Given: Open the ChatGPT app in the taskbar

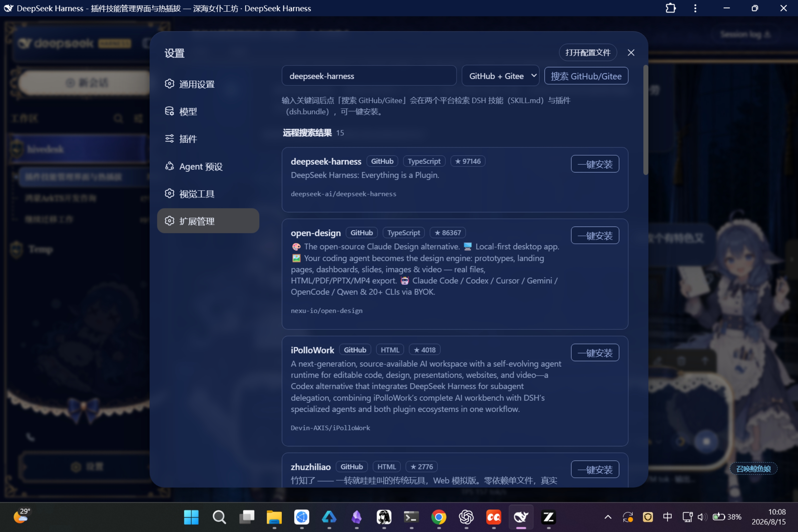Looking at the screenshot, I should (x=466, y=517).
